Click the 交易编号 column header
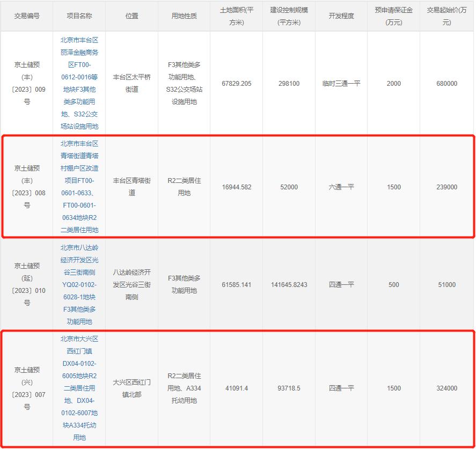This screenshot has height=449, width=476. [x=26, y=16]
